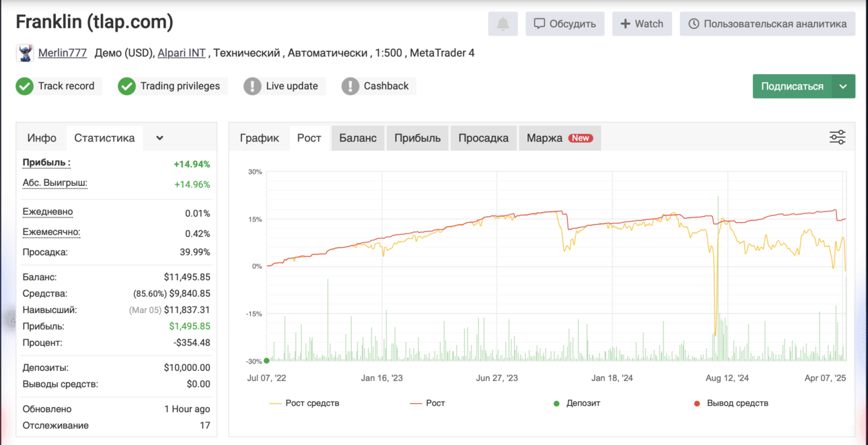Open the Баланс chart tab
Screen dimensions: 868x445
(x=358, y=138)
